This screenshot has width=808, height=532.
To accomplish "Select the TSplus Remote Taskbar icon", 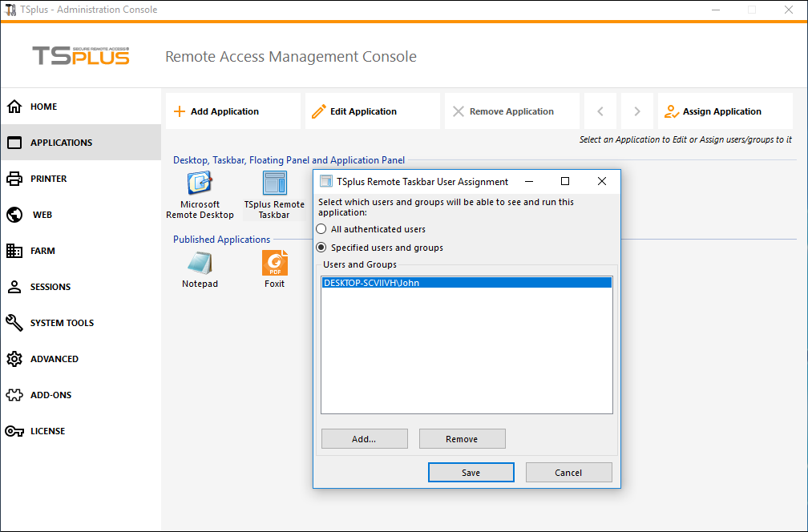I will [274, 184].
